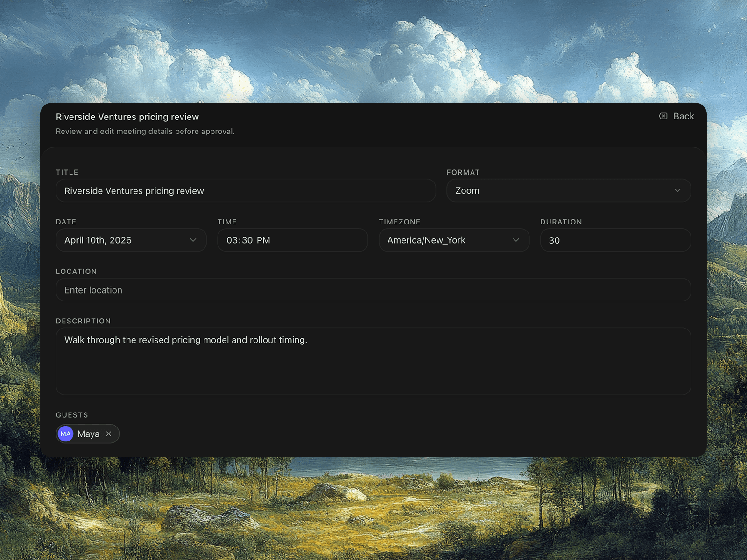The width and height of the screenshot is (747, 560).
Task: Click the Date dropdown chevron arrow
Action: (x=193, y=240)
